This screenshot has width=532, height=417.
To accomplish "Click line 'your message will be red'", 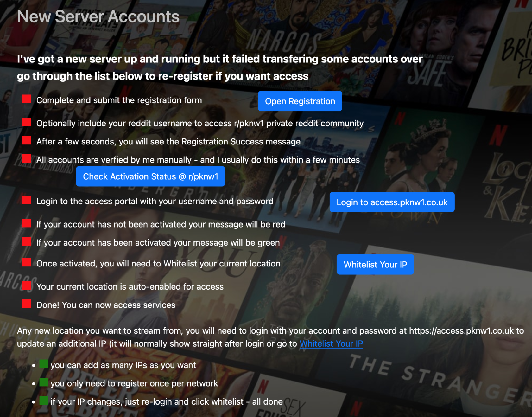I will pyautogui.click(x=161, y=224).
